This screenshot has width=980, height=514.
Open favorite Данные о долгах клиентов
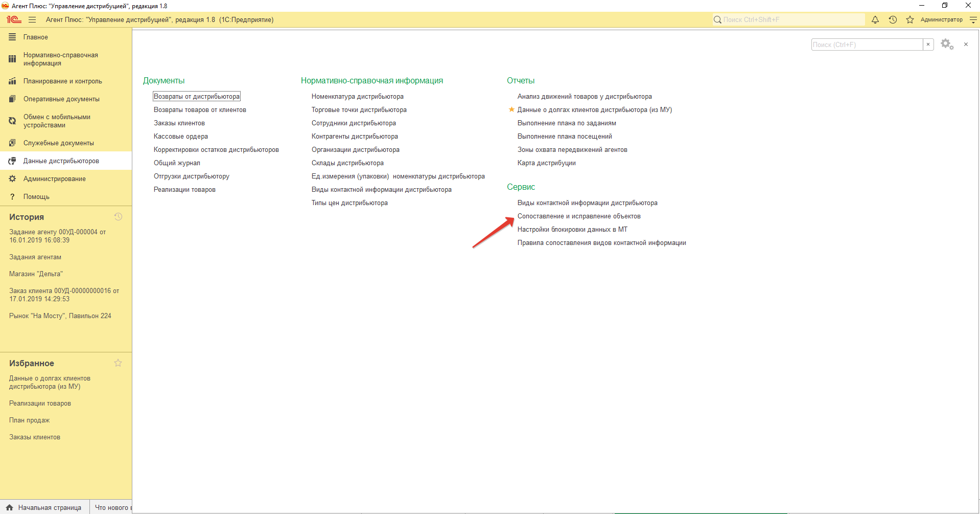(x=50, y=382)
